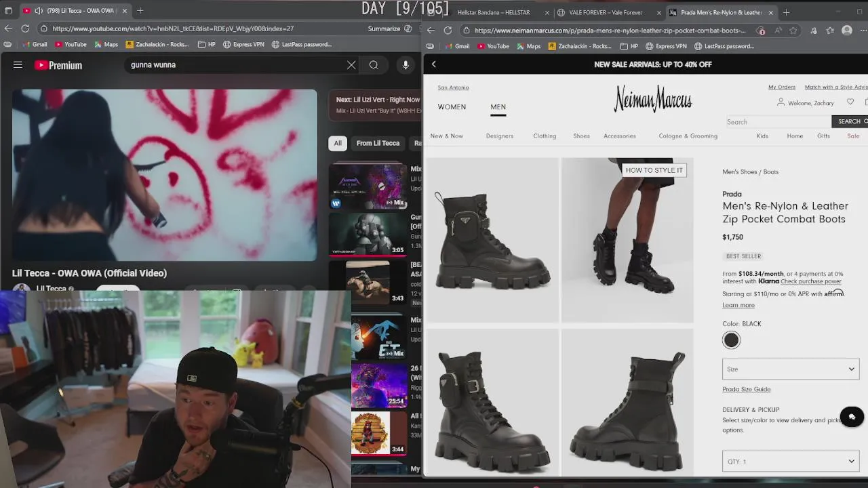Image resolution: width=868 pixels, height=488 pixels.
Task: Go back in the Neiman Marcus browser window
Action: point(431,30)
